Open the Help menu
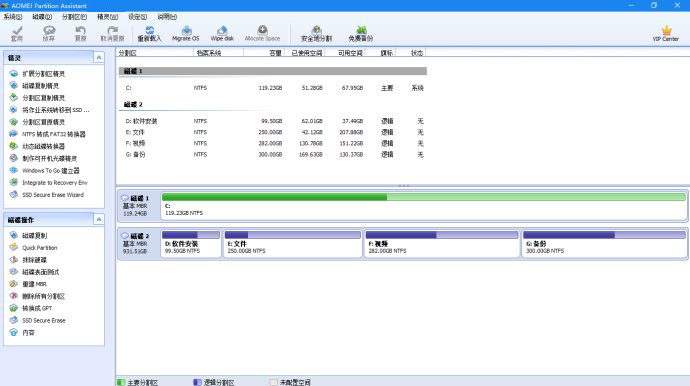The image size is (690, 386). tap(167, 17)
